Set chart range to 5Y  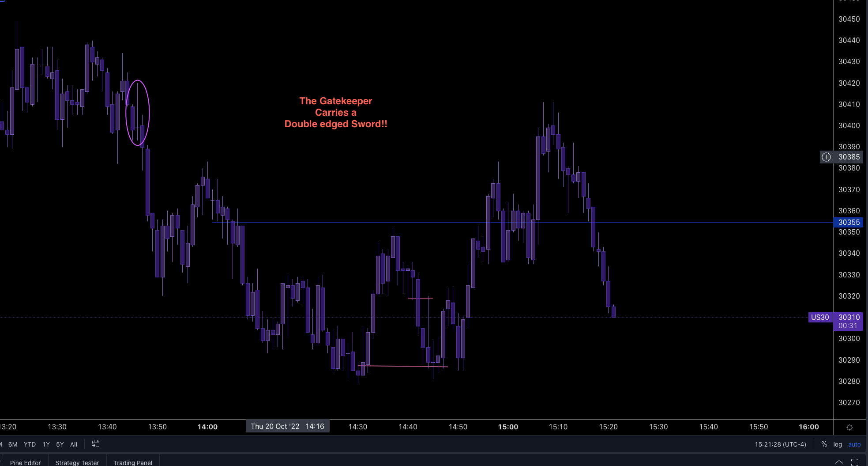click(x=60, y=444)
